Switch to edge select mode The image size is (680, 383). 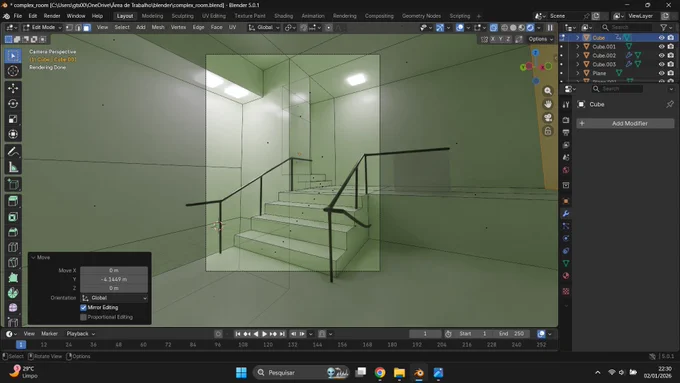[x=78, y=27]
